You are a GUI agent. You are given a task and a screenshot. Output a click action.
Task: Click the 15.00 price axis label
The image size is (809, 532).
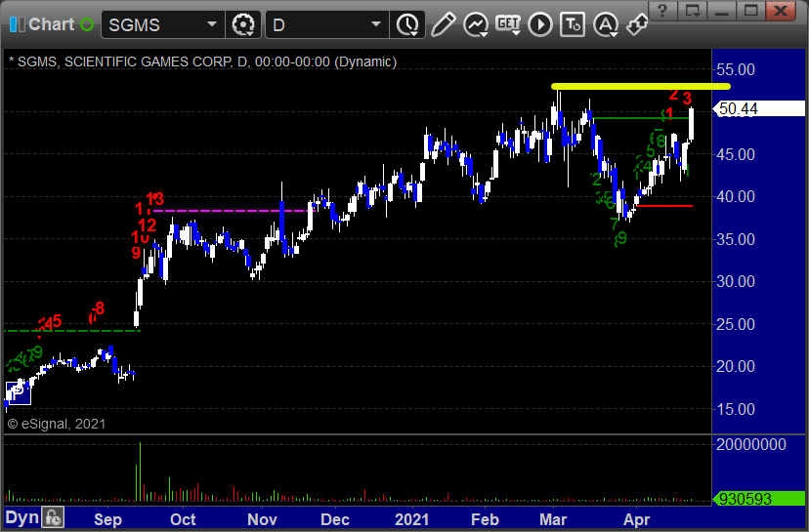735,409
